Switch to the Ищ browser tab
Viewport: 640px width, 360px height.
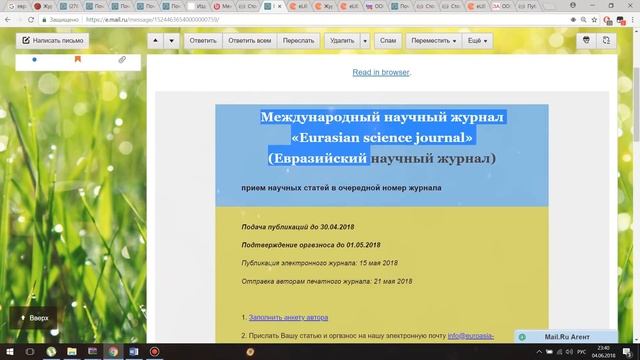pos(198,6)
